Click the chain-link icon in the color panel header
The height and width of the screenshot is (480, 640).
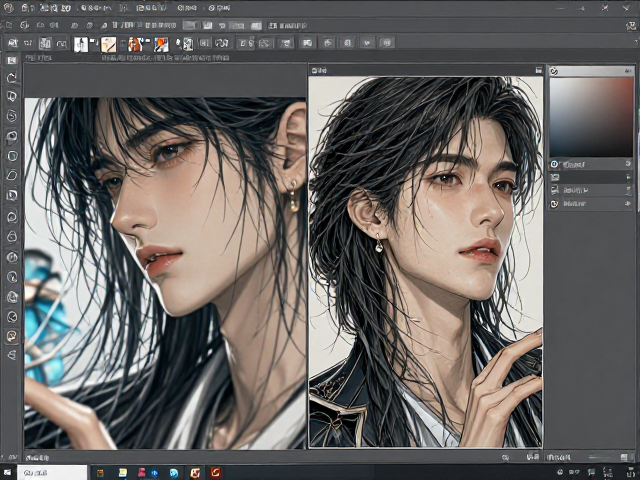pyautogui.click(x=554, y=71)
